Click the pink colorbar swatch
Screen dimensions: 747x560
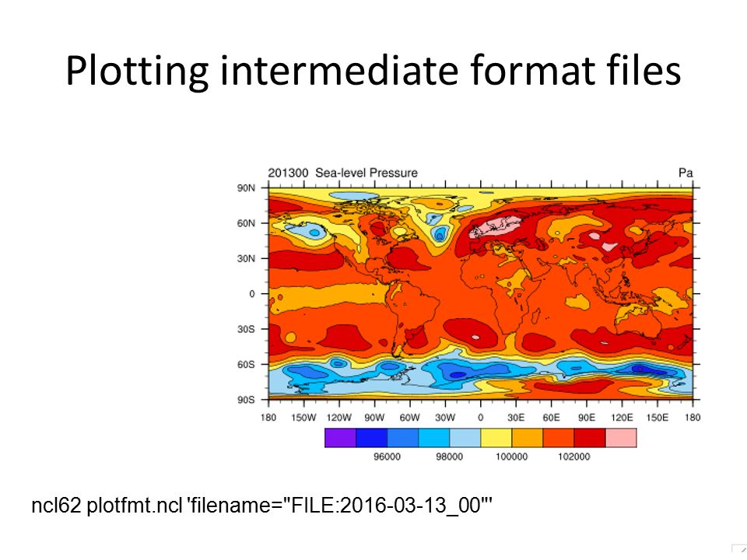click(621, 438)
